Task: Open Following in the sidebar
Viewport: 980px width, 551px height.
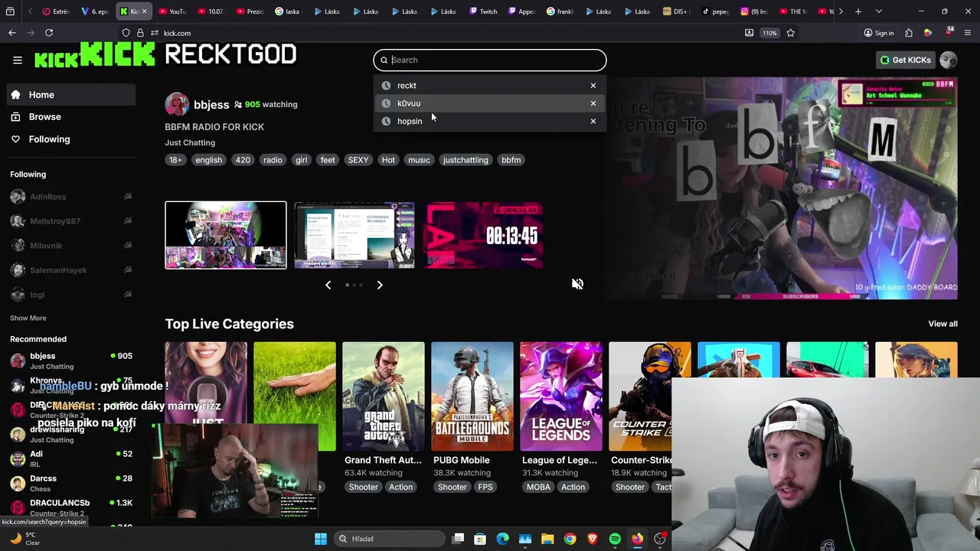Action: point(71,139)
